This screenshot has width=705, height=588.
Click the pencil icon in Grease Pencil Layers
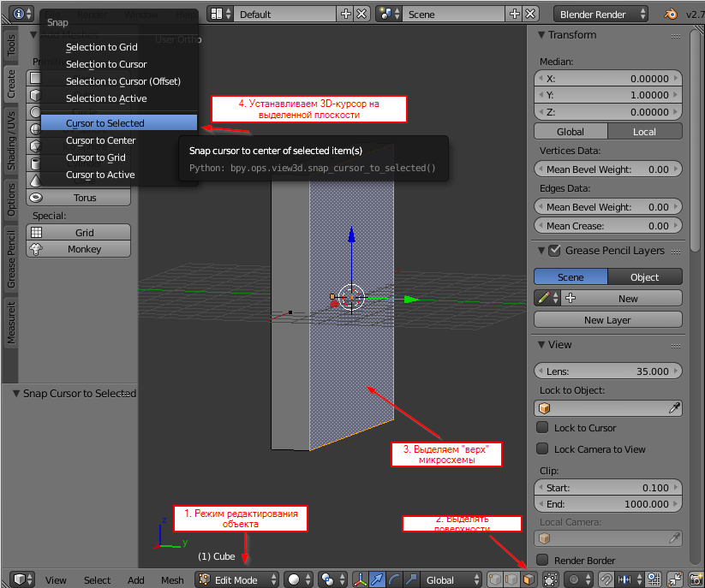541,298
